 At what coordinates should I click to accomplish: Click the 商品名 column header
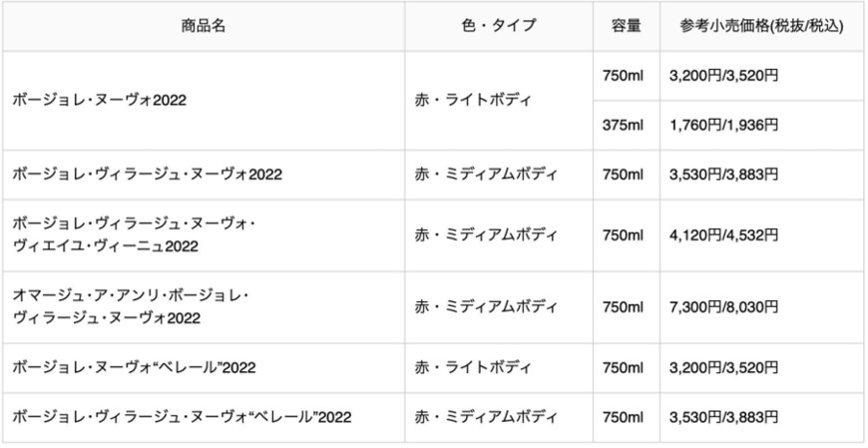[204, 26]
